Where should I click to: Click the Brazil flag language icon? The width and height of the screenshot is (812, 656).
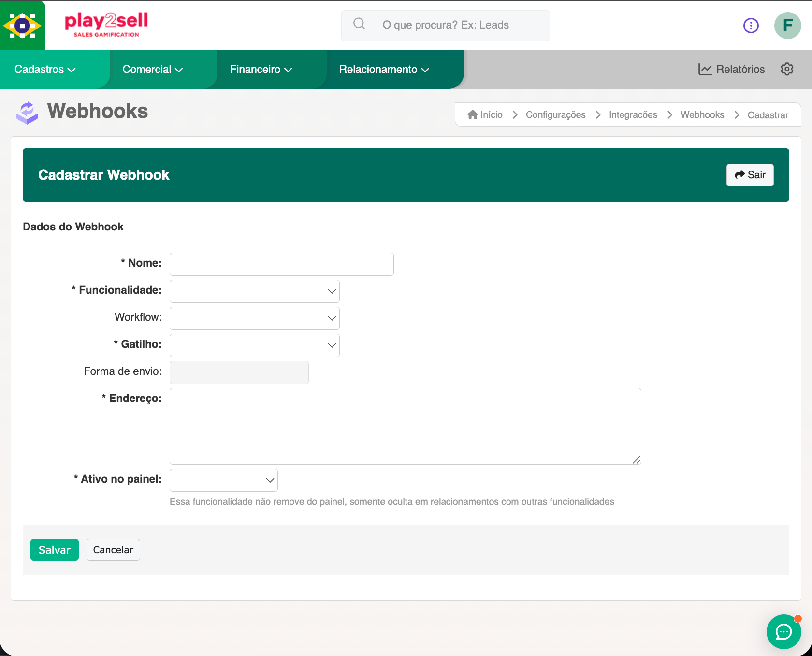tap(22, 26)
